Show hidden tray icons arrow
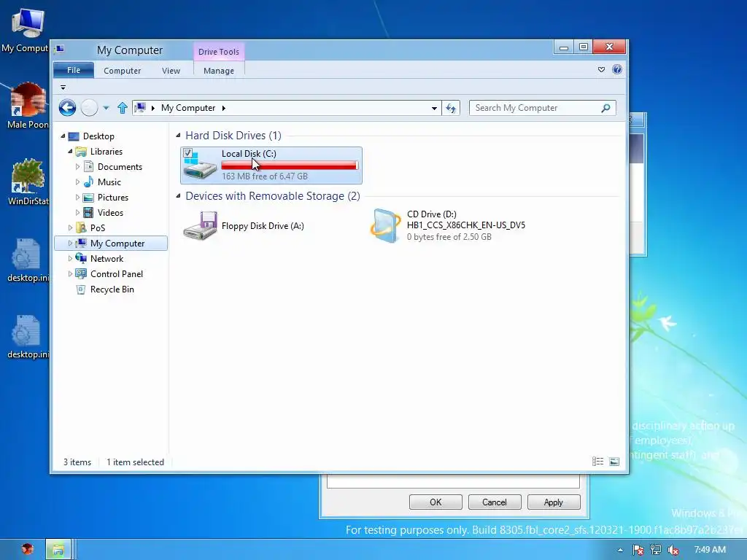 (x=620, y=550)
